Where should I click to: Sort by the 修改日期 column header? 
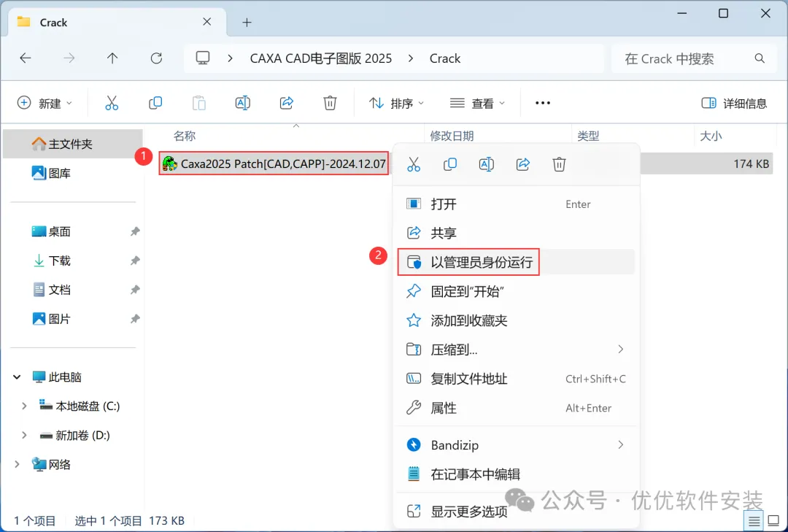pos(452,136)
